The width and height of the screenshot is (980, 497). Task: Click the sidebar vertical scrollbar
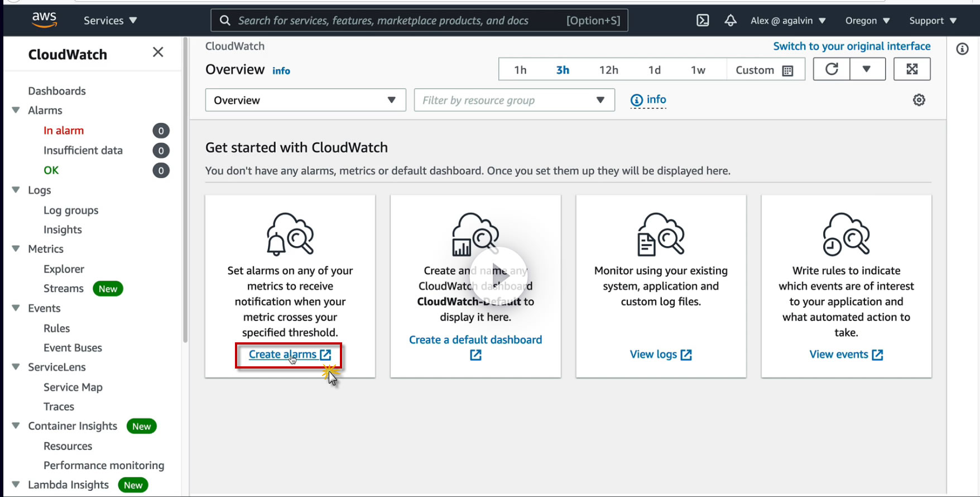pos(185,190)
